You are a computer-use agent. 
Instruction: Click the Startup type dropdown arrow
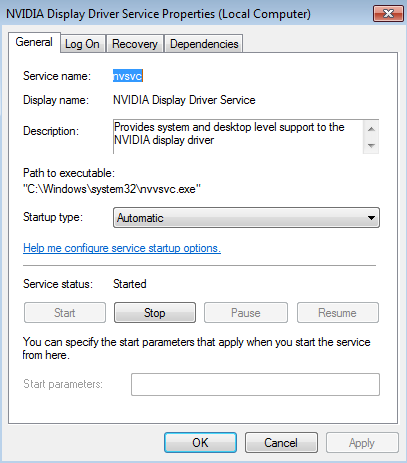(x=371, y=218)
